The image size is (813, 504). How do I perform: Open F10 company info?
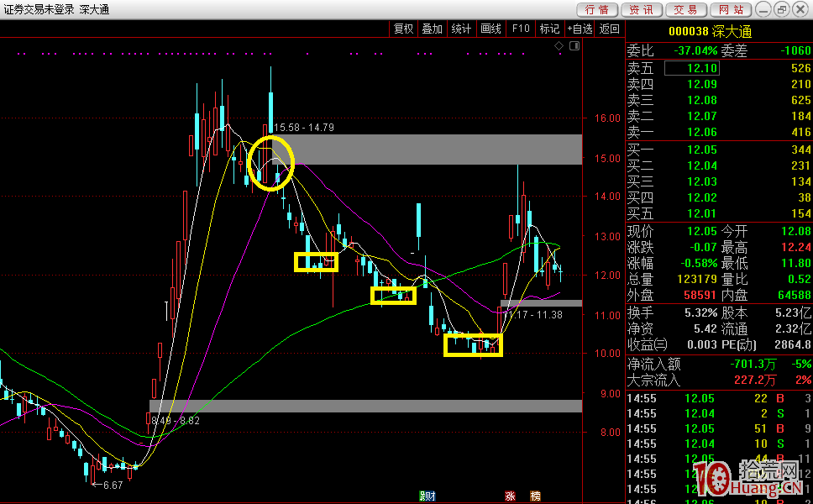pos(521,29)
